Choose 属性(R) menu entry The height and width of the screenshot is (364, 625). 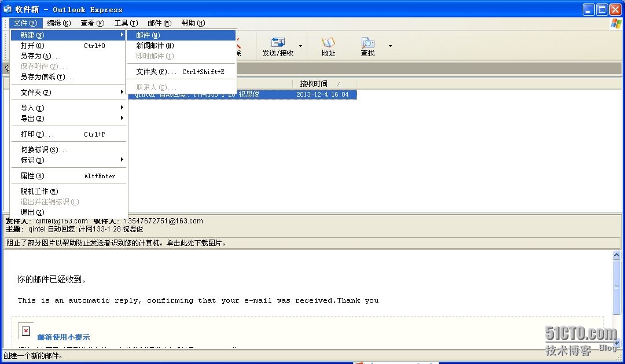coord(68,175)
